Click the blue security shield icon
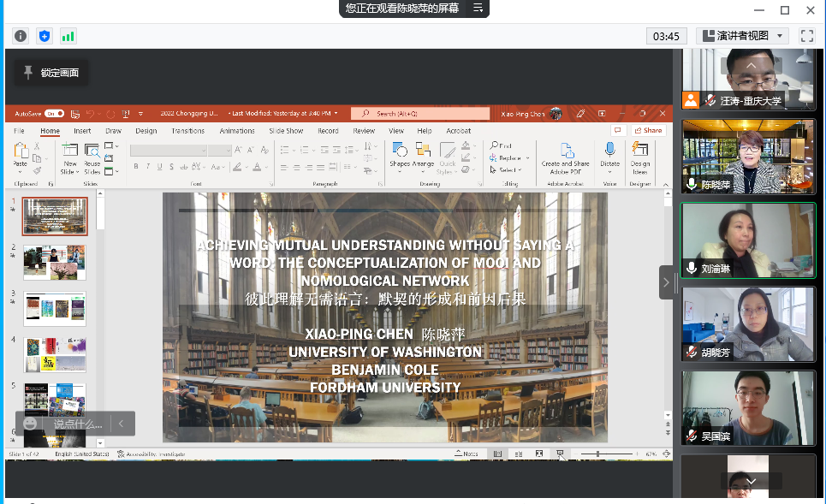The image size is (826, 504). (x=45, y=36)
